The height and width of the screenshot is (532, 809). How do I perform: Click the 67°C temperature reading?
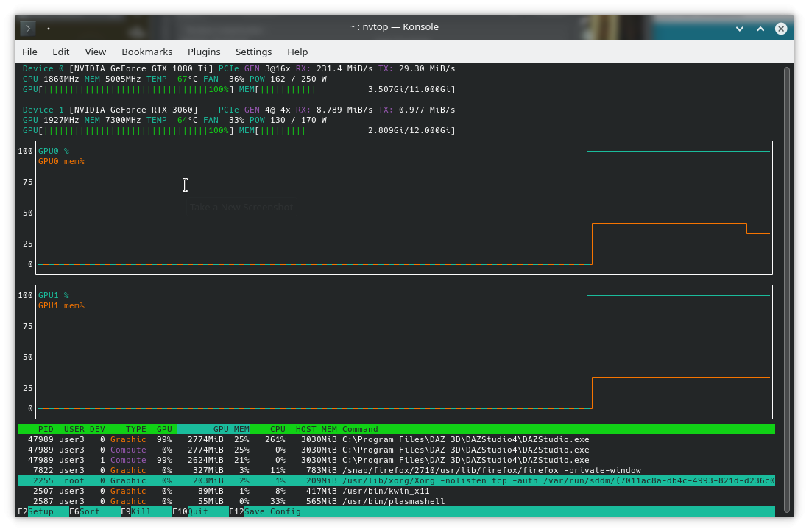pos(187,79)
